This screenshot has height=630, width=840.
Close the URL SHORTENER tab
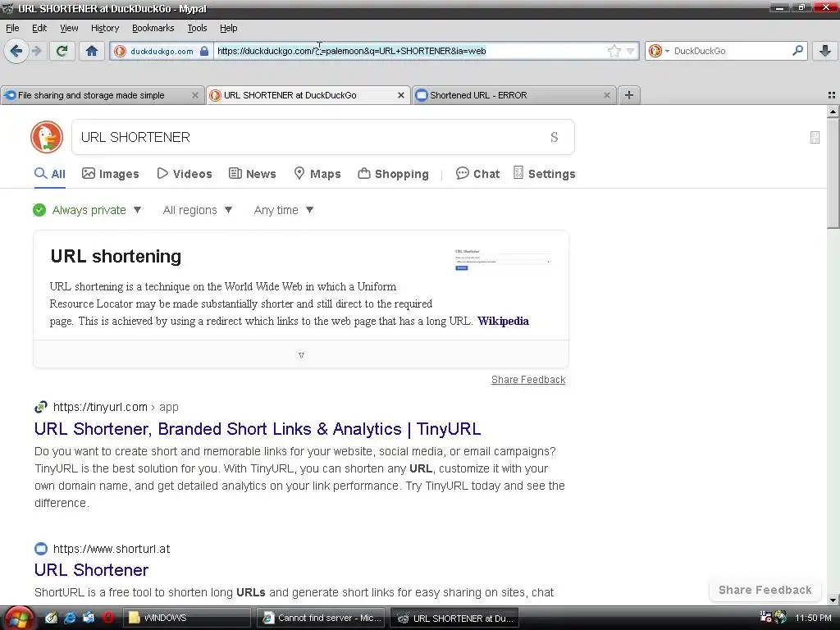400,95
